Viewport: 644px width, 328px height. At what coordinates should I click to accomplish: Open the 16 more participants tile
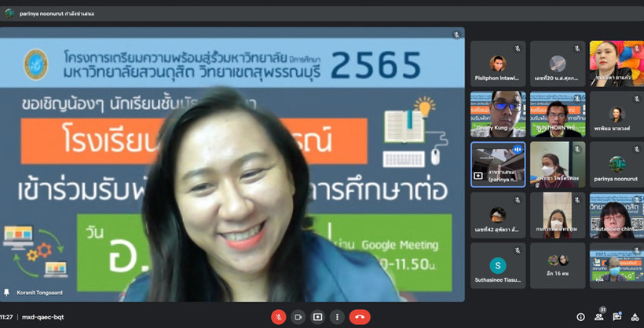tap(558, 265)
